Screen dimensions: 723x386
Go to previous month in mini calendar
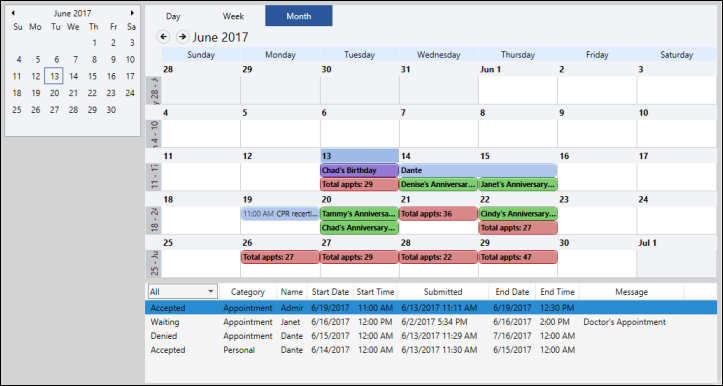click(13, 13)
